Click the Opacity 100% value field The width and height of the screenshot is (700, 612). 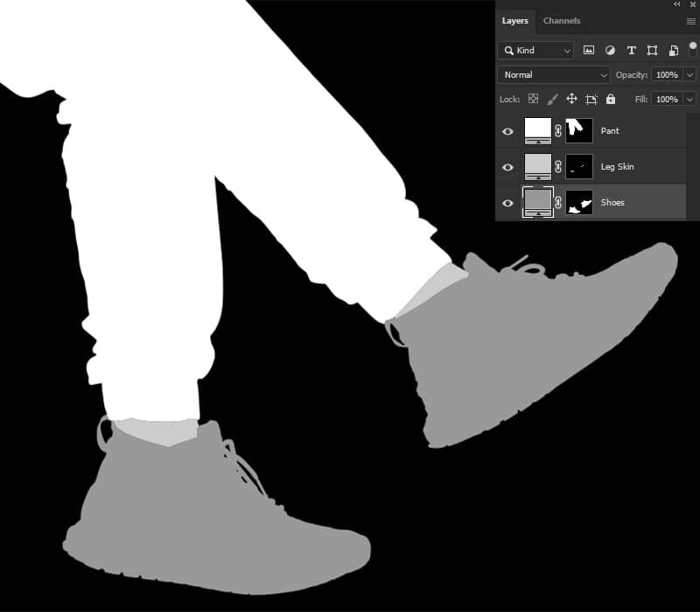[668, 75]
